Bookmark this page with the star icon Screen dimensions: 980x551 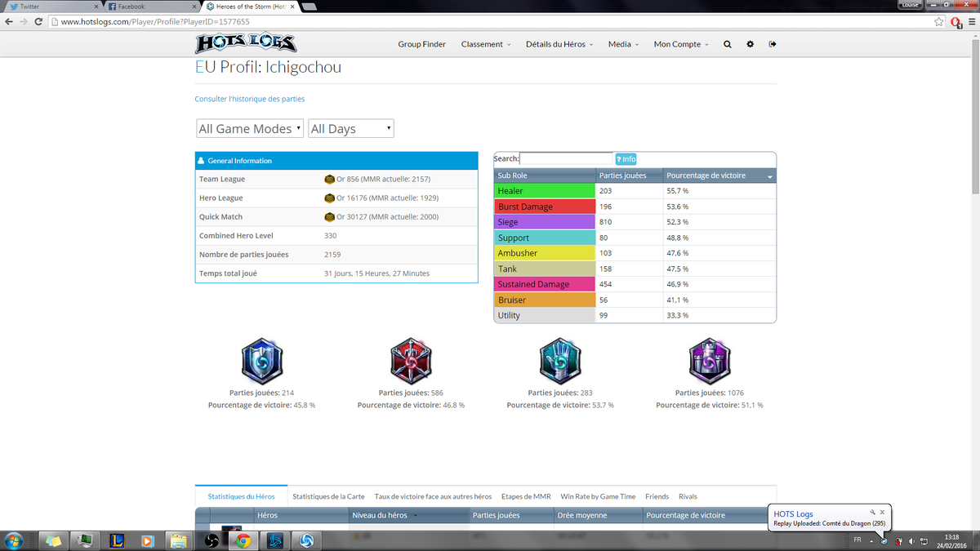[x=938, y=21]
